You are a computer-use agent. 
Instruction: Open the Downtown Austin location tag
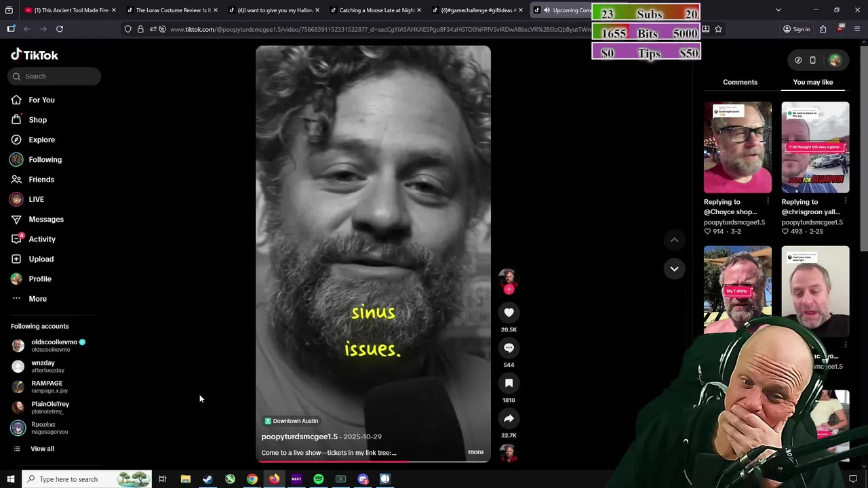[x=291, y=421]
